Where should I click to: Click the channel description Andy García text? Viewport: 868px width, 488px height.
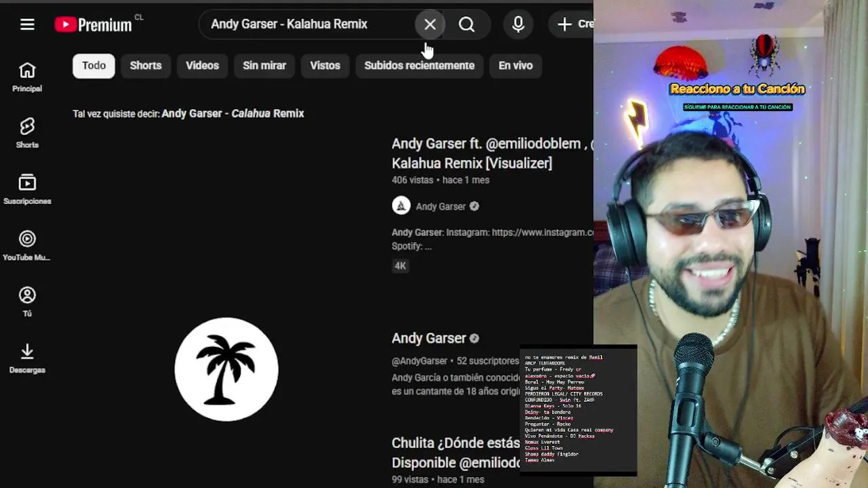pos(456,385)
